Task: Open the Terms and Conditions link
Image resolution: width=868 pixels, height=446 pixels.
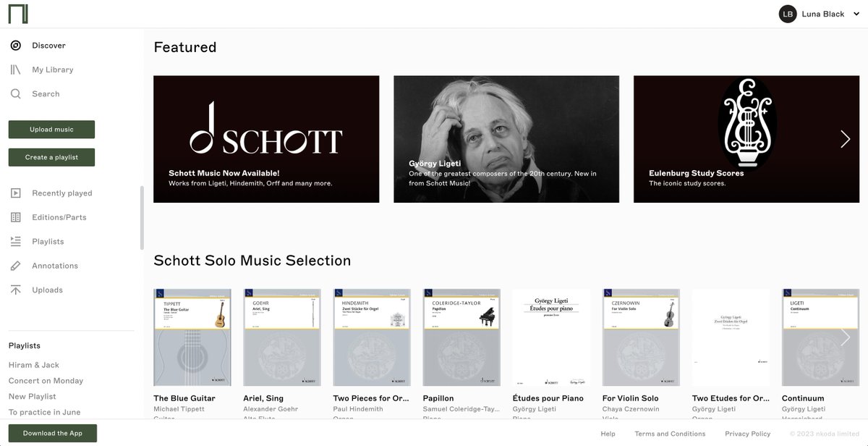Action: coord(670,434)
